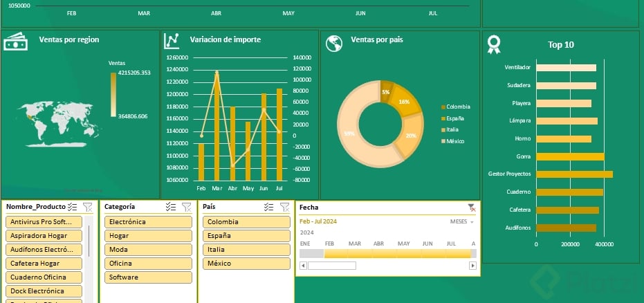Click the Ventas gradient legend bar
Screen dimensions: 644x303
pyautogui.click(x=113, y=95)
